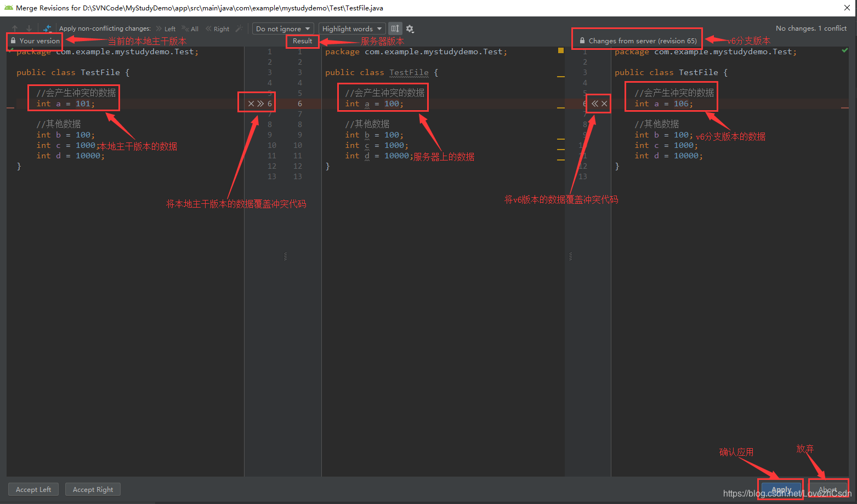This screenshot has width=857, height=504.
Task: Click 'public class TestFile {' in Result pane
Action: [382, 72]
